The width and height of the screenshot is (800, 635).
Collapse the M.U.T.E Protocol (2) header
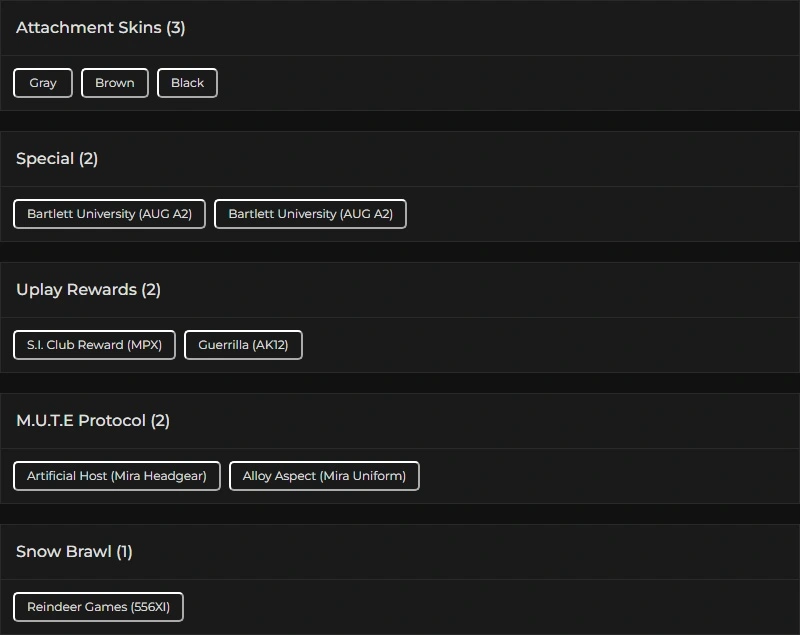coord(93,421)
